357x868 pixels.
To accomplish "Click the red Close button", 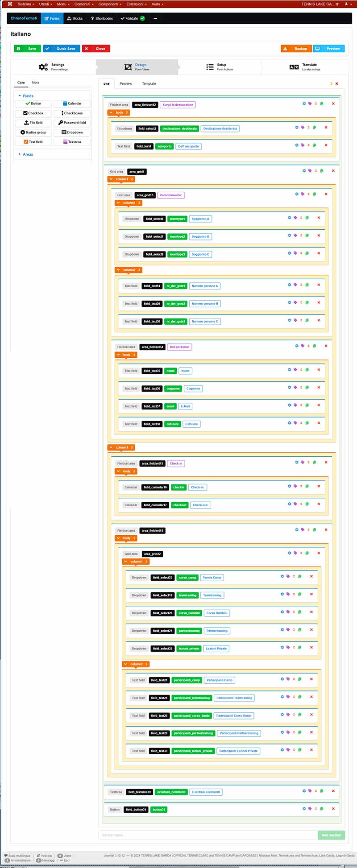I will click(96, 49).
